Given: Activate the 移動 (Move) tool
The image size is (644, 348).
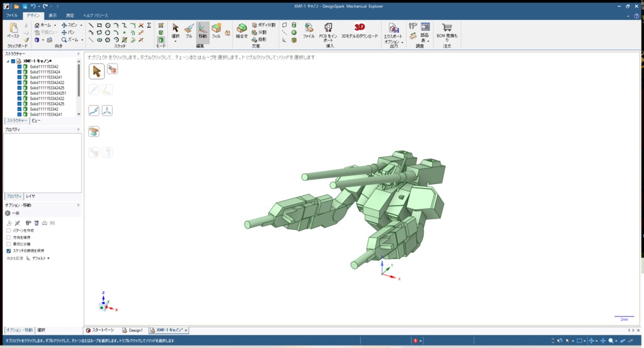Looking at the screenshot, I should tap(203, 31).
